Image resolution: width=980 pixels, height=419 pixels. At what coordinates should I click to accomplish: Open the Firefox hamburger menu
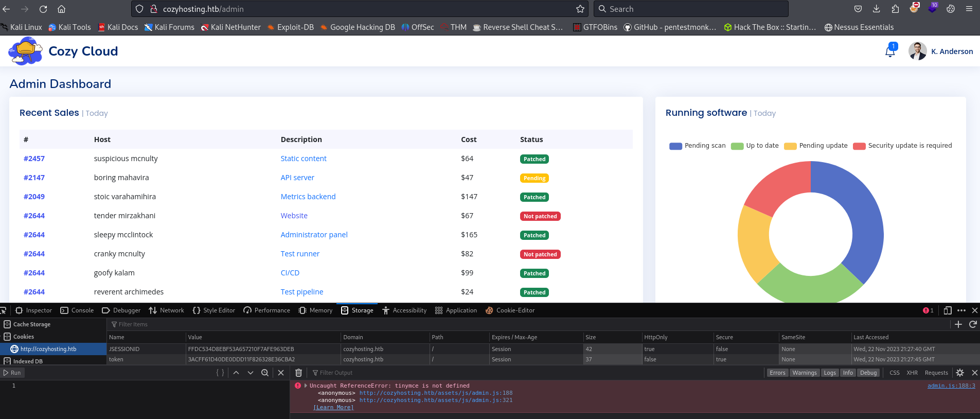(969, 9)
